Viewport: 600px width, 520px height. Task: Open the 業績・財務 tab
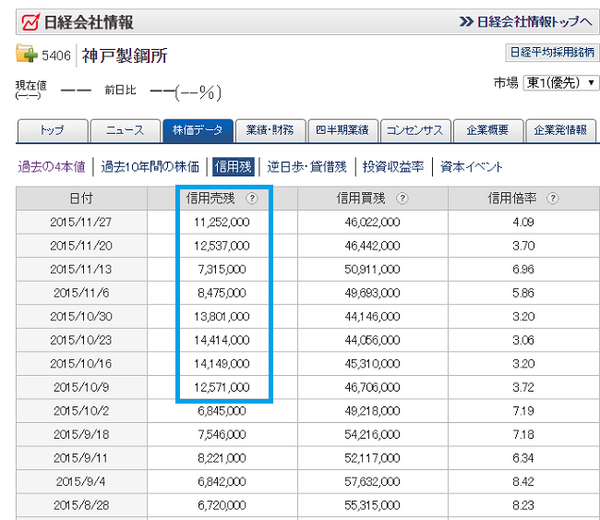pyautogui.click(x=270, y=130)
